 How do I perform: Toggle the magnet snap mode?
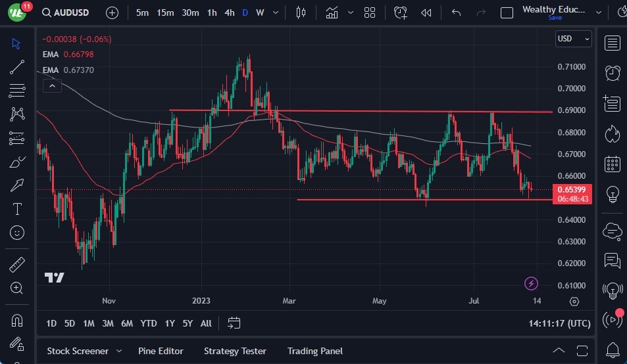(x=17, y=321)
